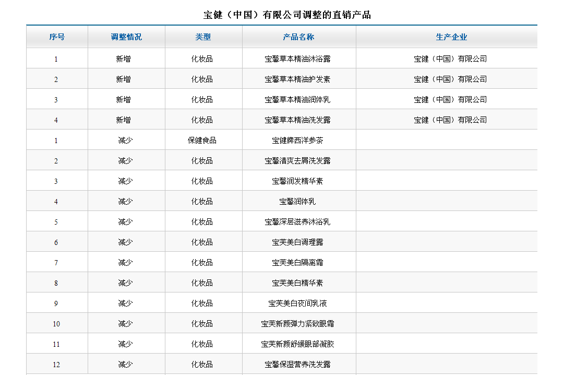
Task: Click the 宝馨深层滋养沐浴乳 cell
Action: coord(297,222)
